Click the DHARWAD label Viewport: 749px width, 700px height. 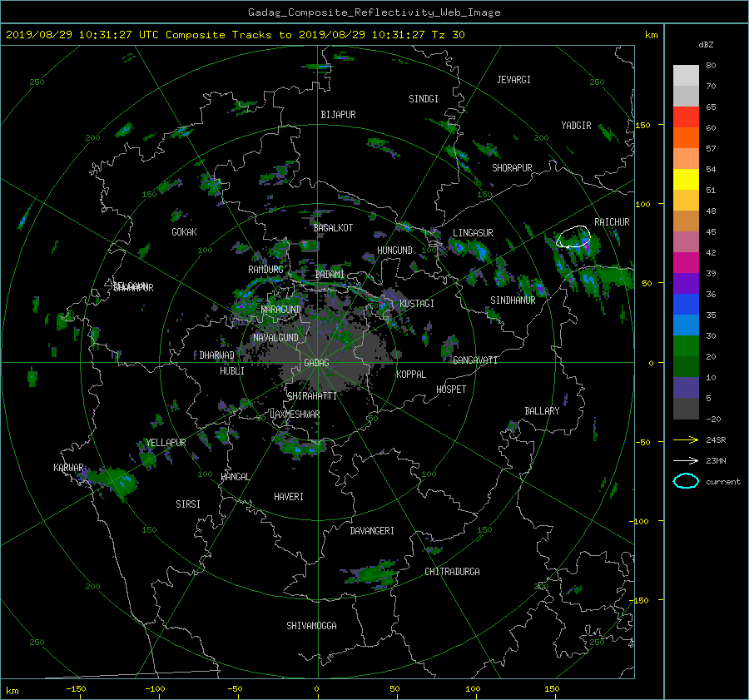tap(216, 355)
